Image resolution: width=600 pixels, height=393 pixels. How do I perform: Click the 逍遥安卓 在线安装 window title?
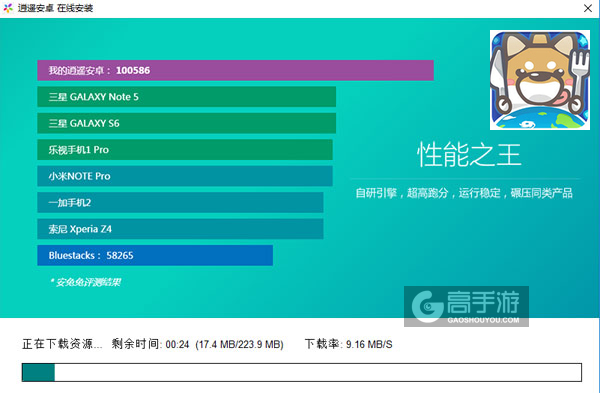point(55,8)
